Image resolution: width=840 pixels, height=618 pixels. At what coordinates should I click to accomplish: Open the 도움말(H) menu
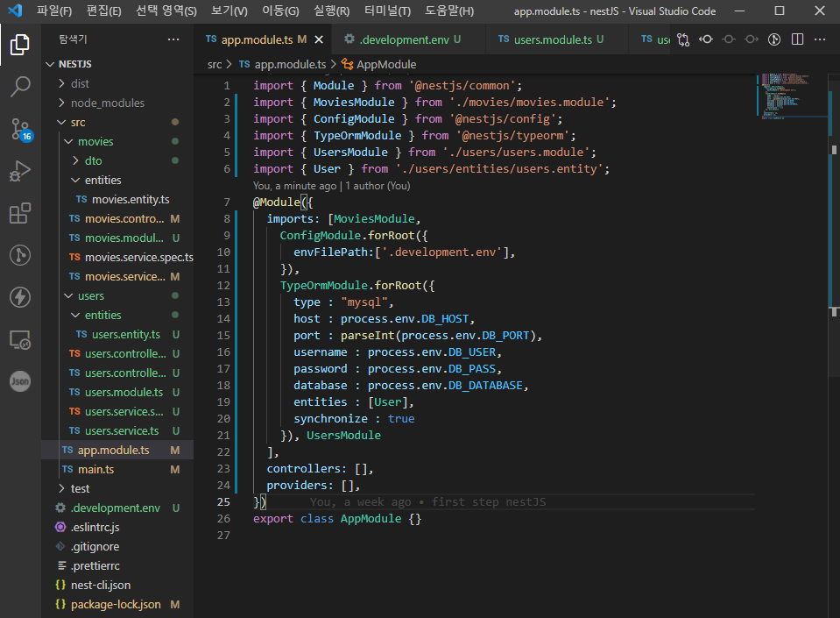point(449,11)
